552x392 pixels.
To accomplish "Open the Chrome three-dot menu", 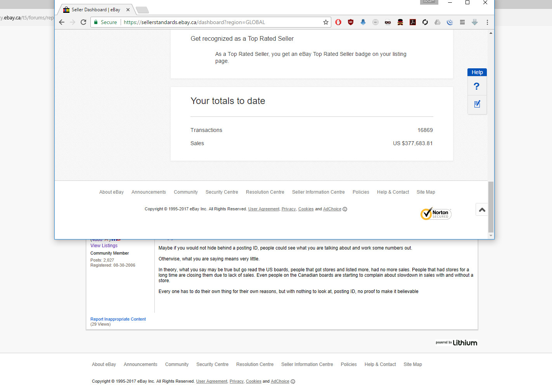I will (x=487, y=22).
